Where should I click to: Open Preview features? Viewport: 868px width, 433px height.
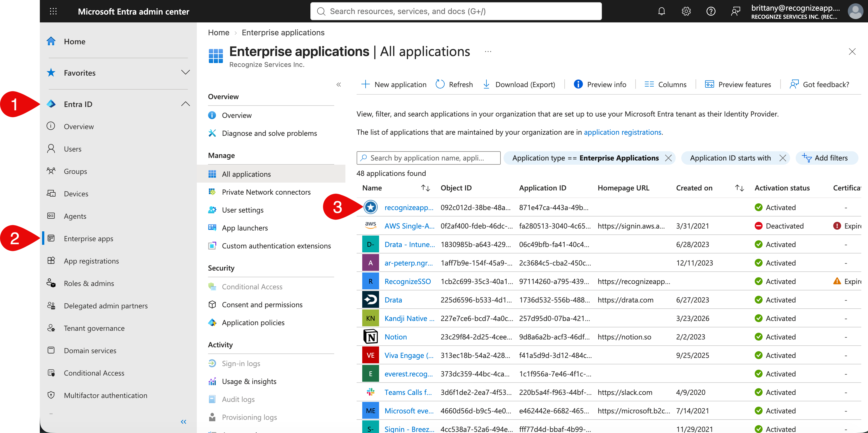click(x=738, y=85)
